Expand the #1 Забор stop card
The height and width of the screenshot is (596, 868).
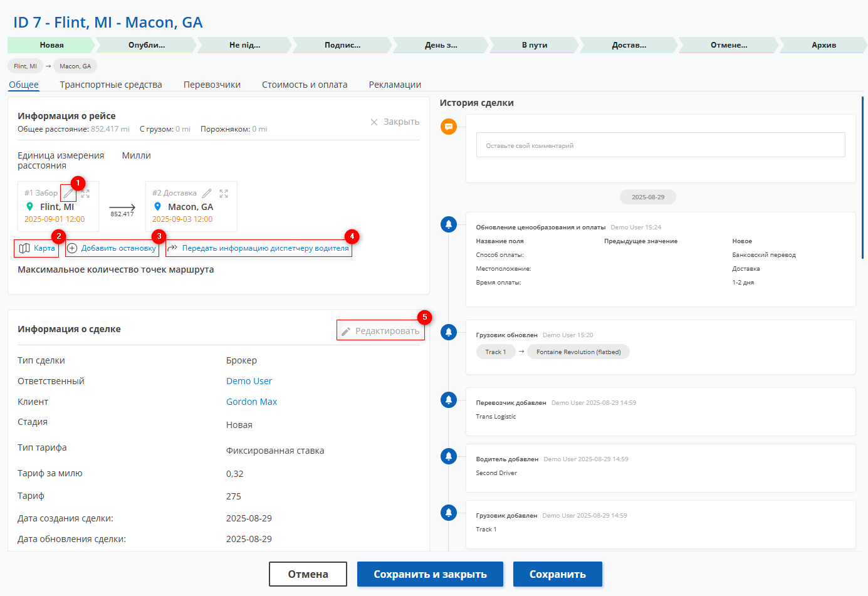85,194
